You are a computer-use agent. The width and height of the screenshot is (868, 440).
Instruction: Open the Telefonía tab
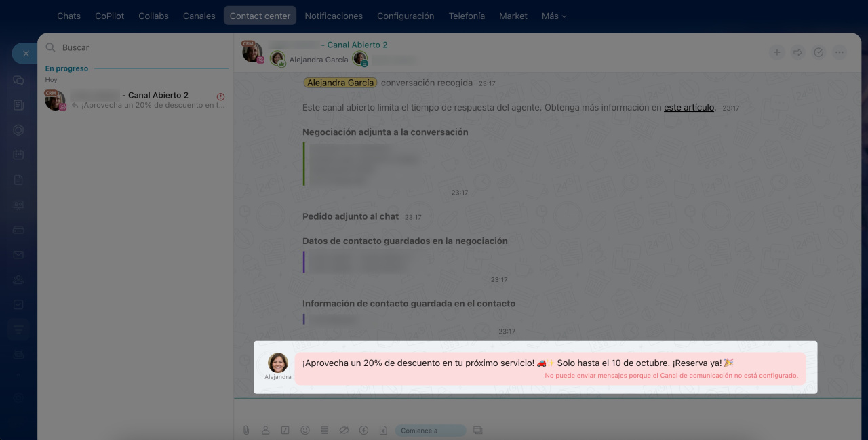[467, 16]
